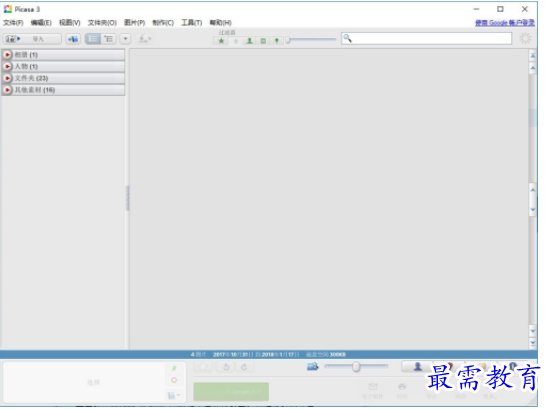Jump to bottom with scrollbar double-down arrow
Image resolution: width=549 pixels, height=409 pixels.
pos(533,343)
